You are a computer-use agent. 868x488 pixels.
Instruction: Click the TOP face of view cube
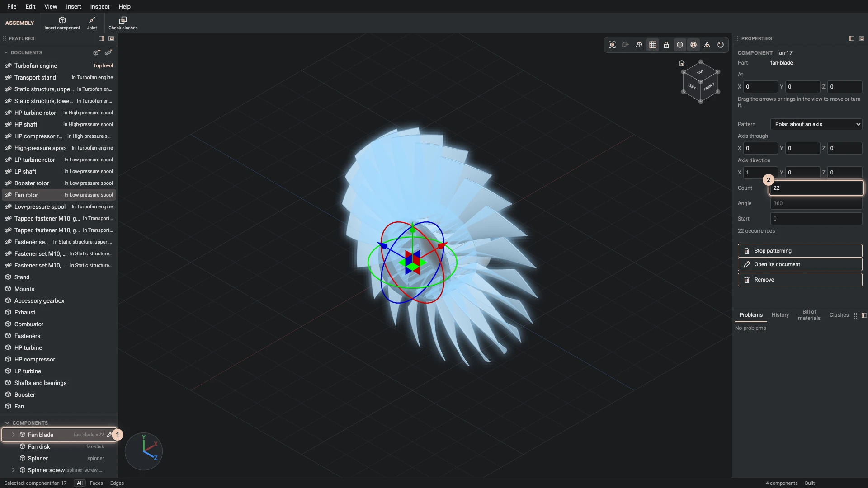(x=700, y=72)
